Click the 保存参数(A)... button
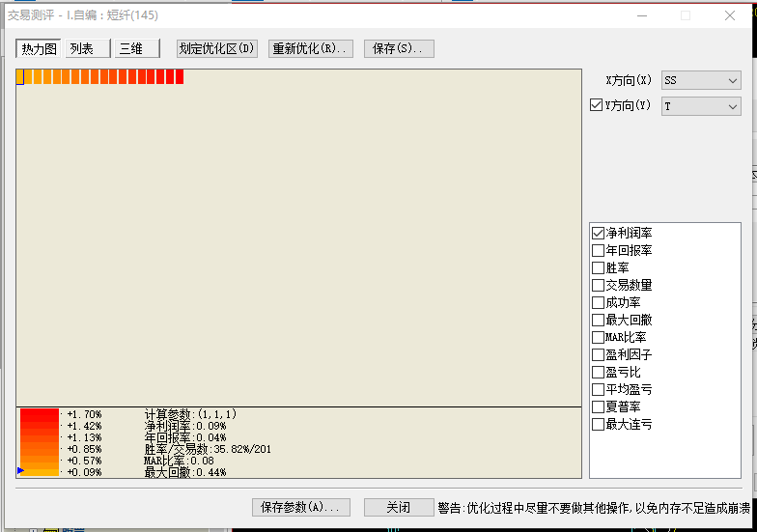Image resolution: width=757 pixels, height=532 pixels. coord(301,508)
